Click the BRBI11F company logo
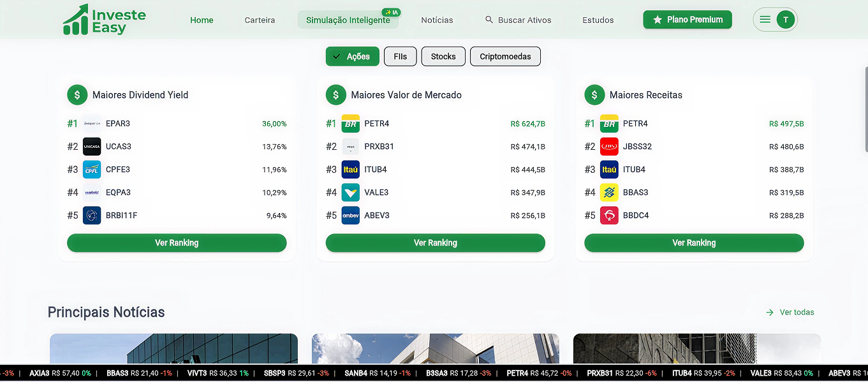This screenshot has height=382, width=868. coord(92,216)
